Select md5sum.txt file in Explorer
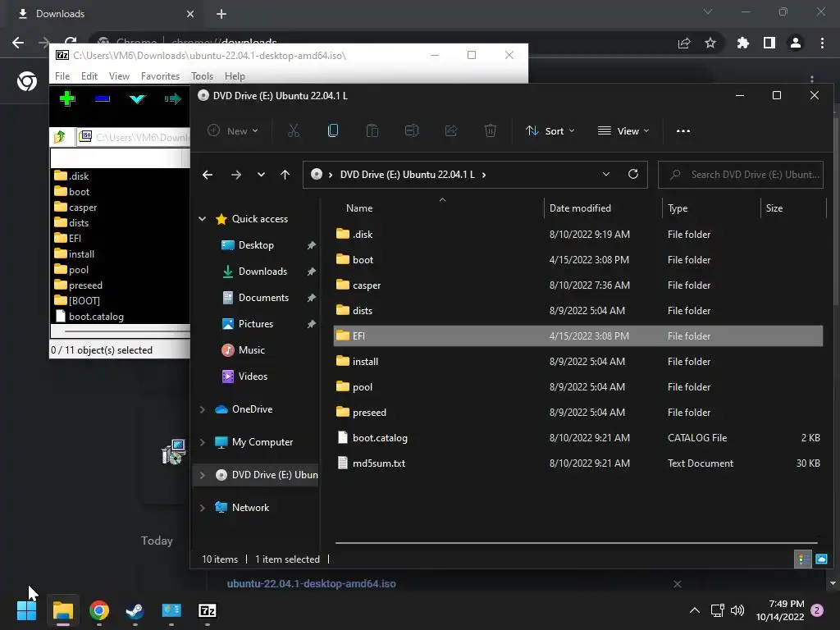This screenshot has height=630, width=840. tap(578, 463)
